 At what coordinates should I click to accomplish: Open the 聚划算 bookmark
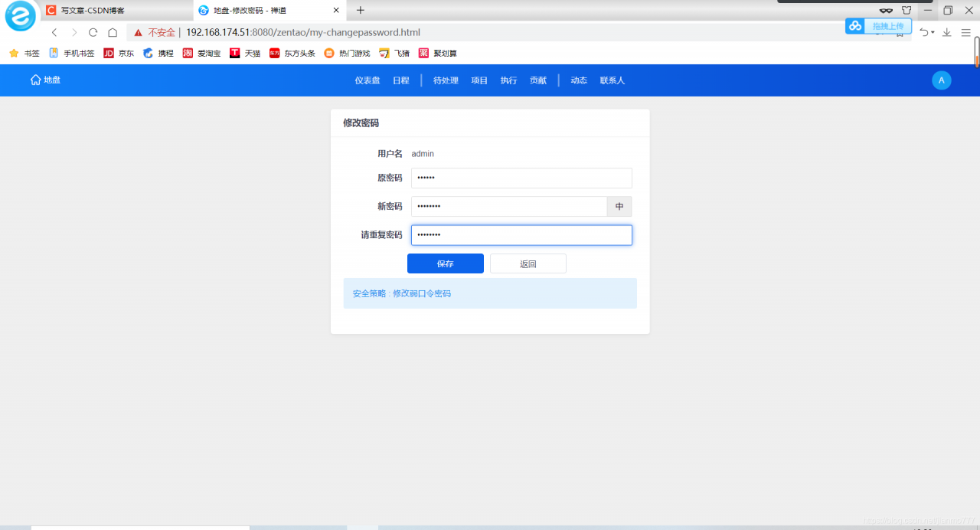(438, 53)
